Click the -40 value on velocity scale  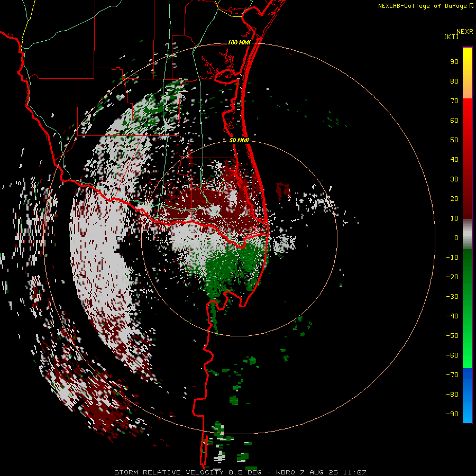pos(452,316)
